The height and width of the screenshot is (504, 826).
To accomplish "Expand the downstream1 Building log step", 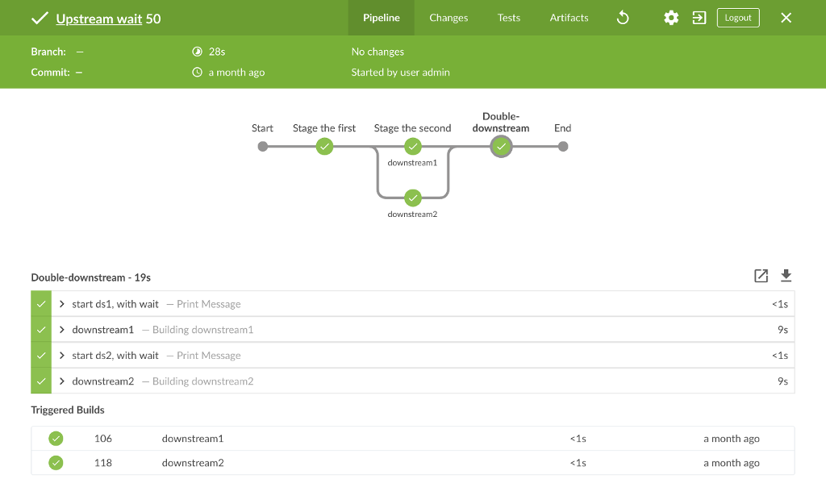I will coord(63,329).
